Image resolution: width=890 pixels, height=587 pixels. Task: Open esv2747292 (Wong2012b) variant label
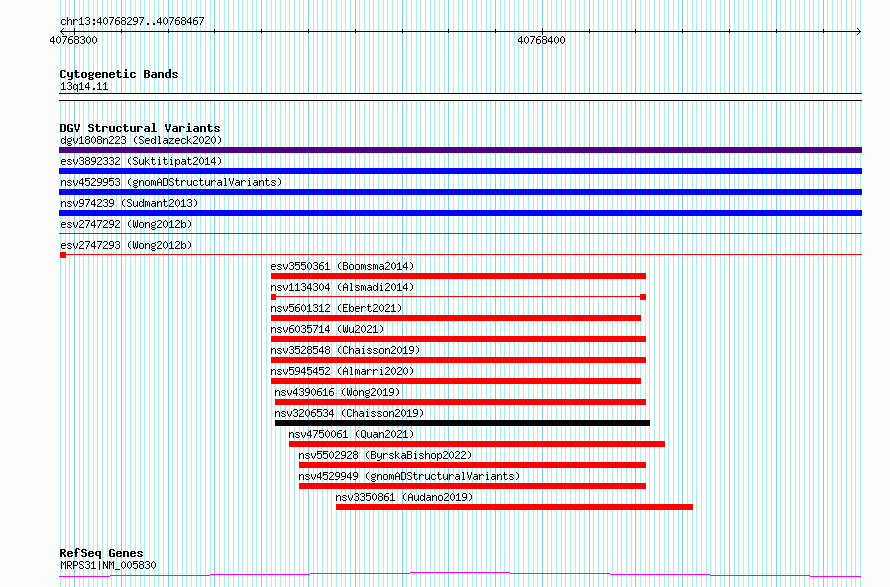126,224
